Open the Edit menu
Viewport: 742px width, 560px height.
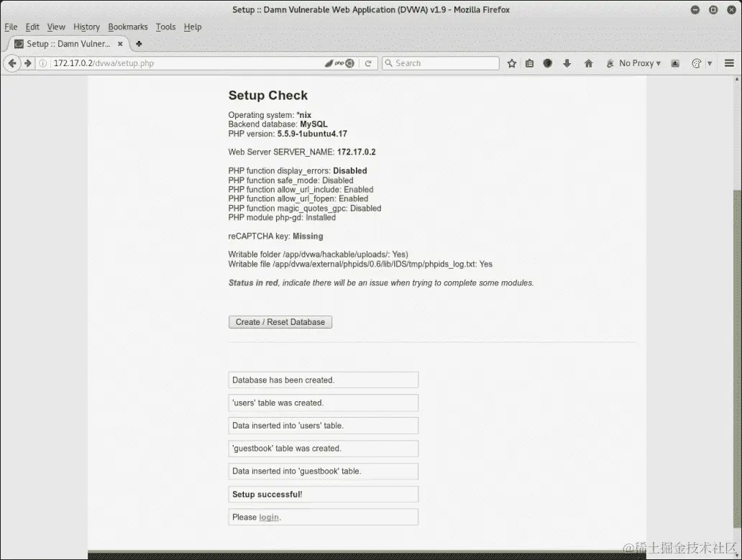(32, 27)
